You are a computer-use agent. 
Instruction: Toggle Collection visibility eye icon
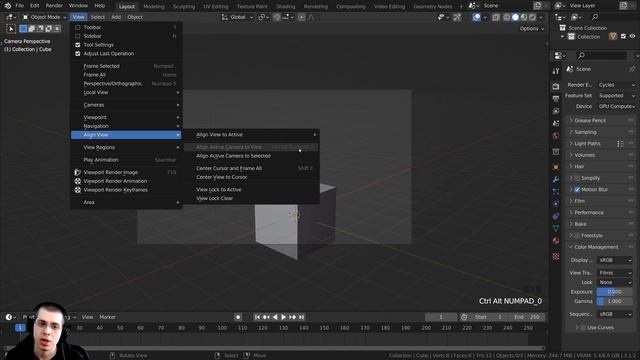[x=632, y=36]
